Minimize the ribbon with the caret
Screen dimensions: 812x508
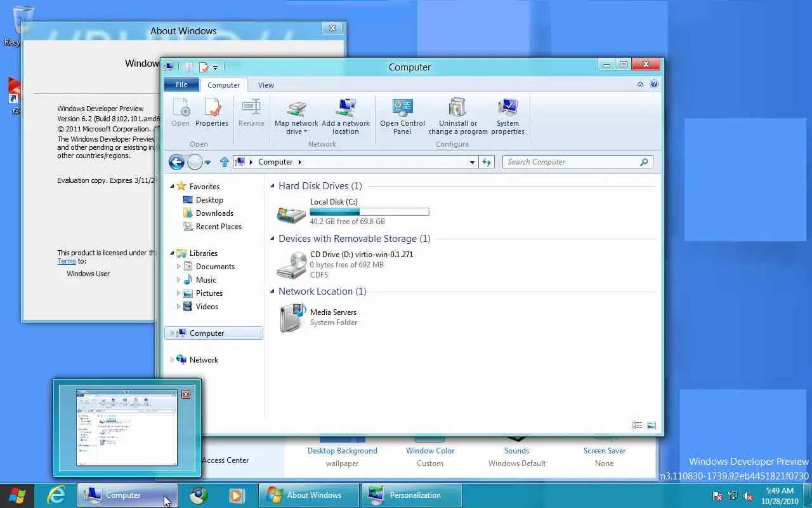coord(640,84)
